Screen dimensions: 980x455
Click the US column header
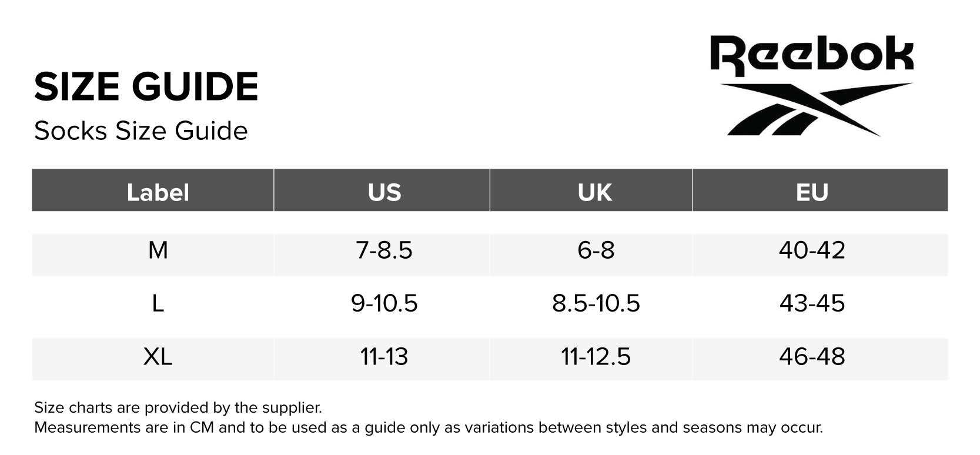tap(384, 192)
